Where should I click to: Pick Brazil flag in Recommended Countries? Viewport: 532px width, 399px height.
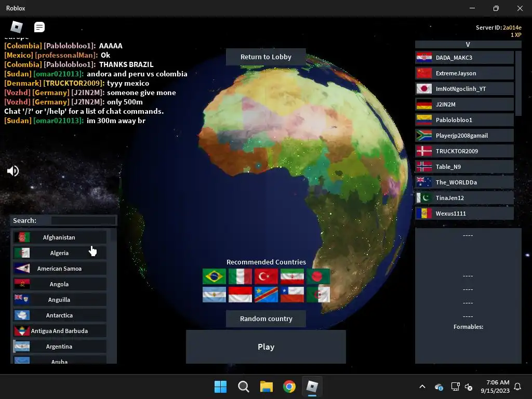214,276
